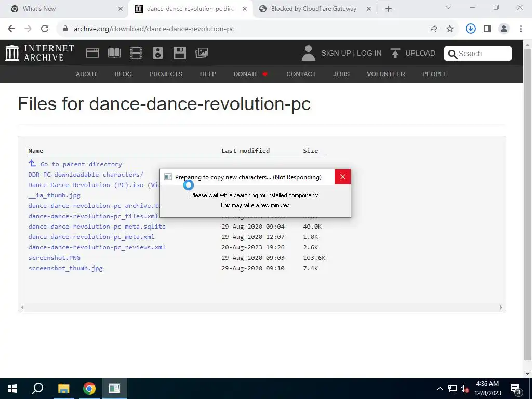Open screenshot.PNG file link
This screenshot has width=532, height=399.
[54, 258]
